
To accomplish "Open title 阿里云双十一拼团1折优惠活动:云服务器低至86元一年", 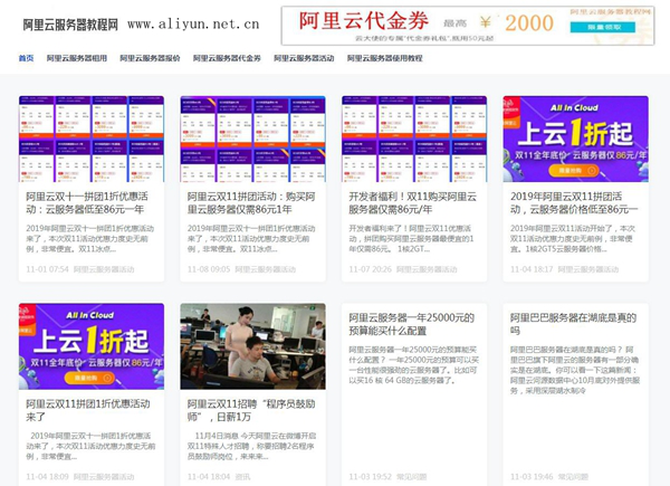I will [x=87, y=203].
